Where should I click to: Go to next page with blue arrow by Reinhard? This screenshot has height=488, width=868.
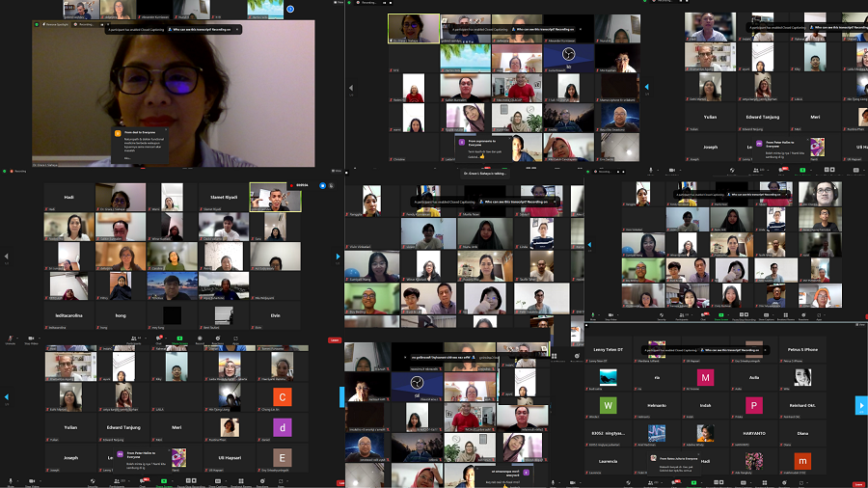[x=861, y=406]
